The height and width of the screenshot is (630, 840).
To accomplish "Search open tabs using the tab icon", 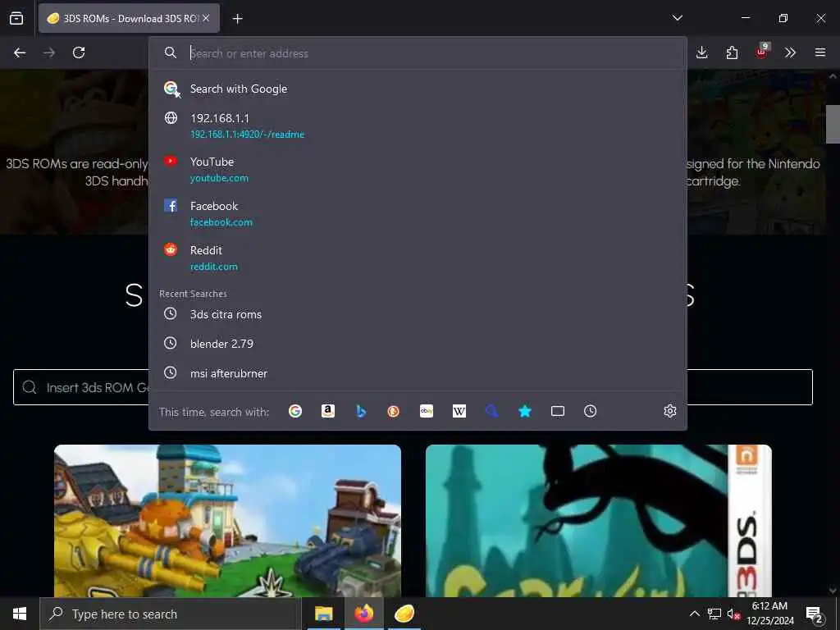I will [x=558, y=411].
